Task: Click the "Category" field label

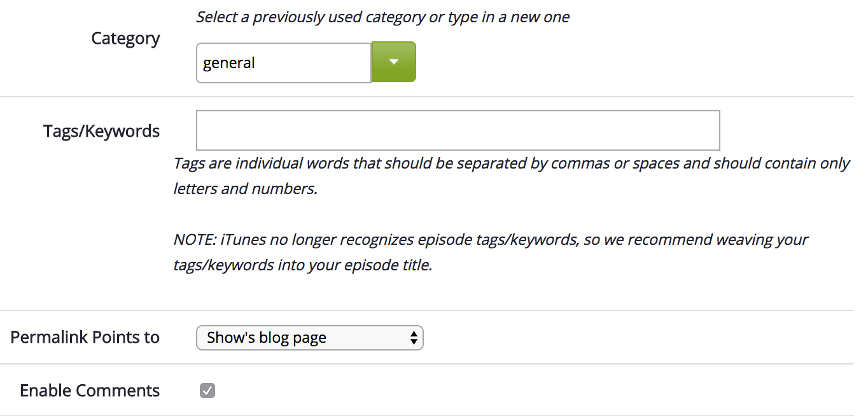Action: [125, 39]
